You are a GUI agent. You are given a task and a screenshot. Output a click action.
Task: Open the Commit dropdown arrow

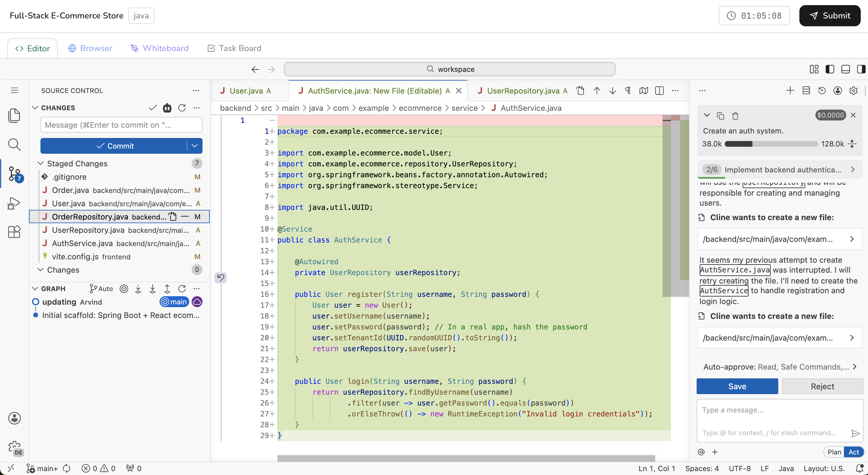click(x=194, y=146)
